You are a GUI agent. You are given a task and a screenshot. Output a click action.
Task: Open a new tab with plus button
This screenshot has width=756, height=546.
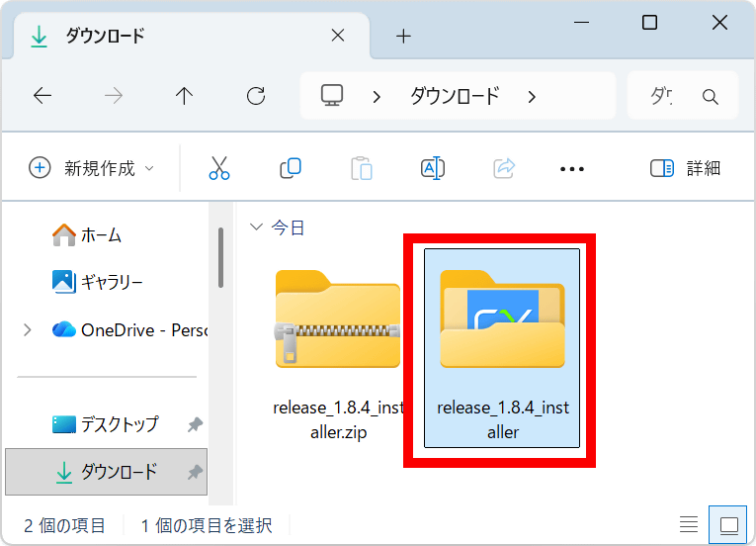coord(402,37)
